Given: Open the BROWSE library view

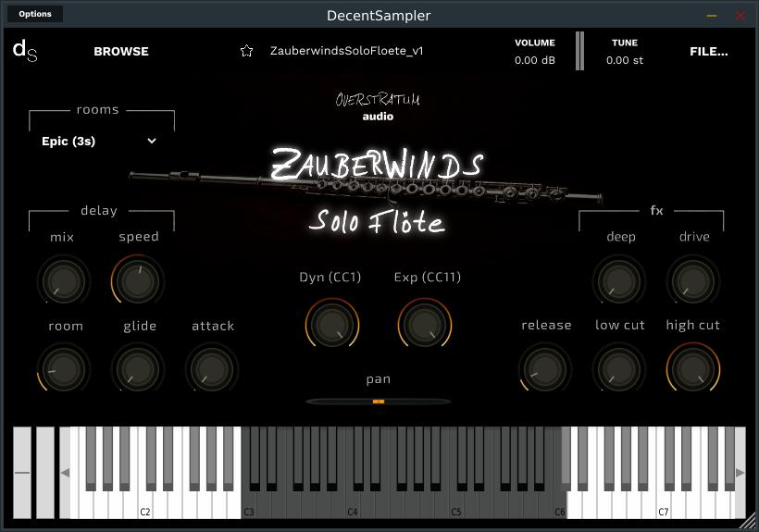Looking at the screenshot, I should tap(121, 51).
